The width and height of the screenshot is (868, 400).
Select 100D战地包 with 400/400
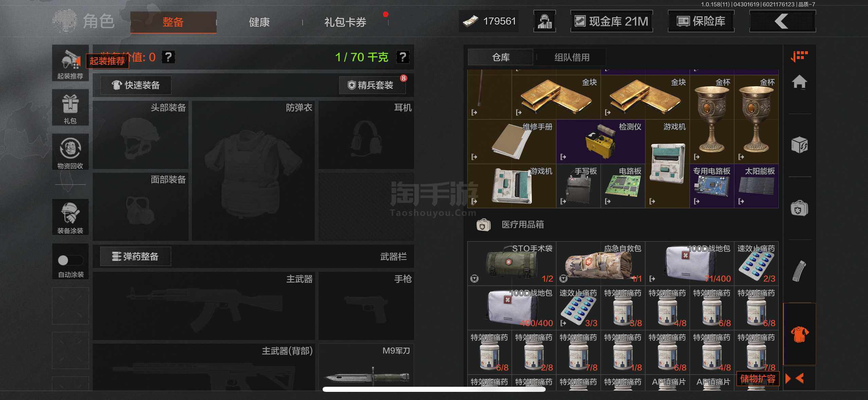512,308
